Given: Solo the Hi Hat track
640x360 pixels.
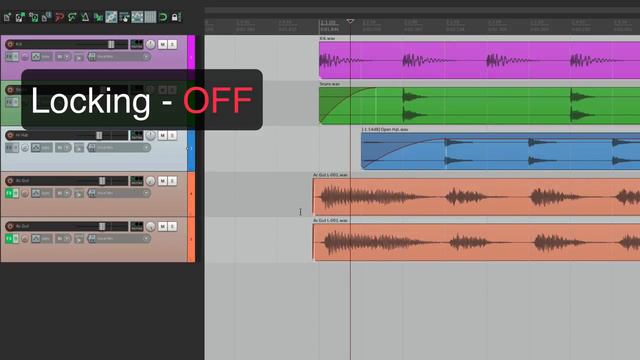Looking at the screenshot, I should click(172, 135).
